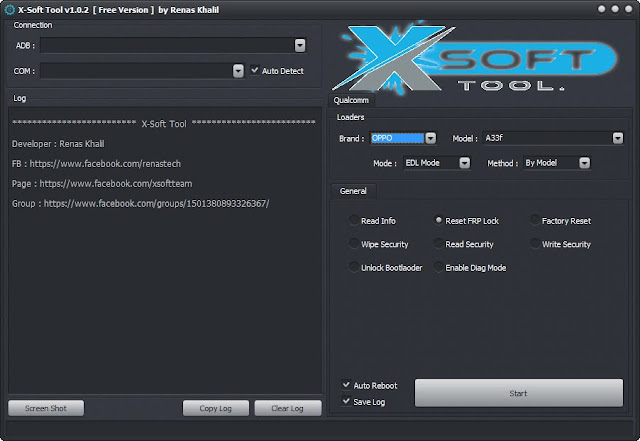
Task: Click the middle title bar window control dot
Action: 615,9
